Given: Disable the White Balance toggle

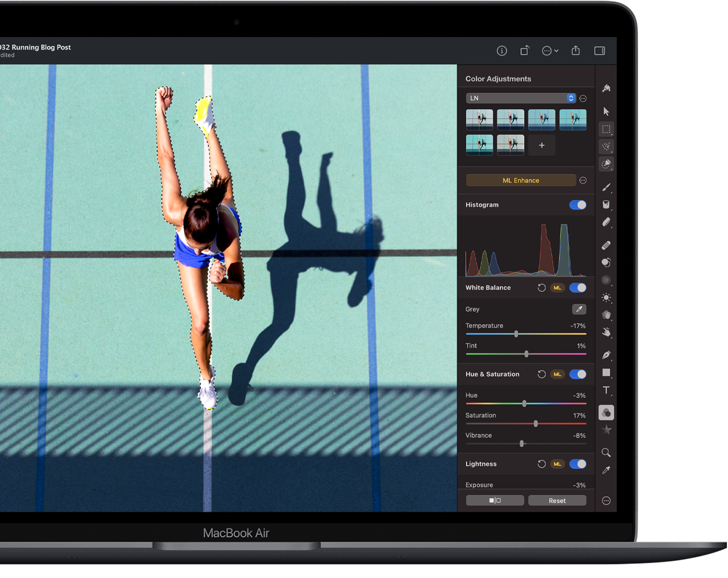Looking at the screenshot, I should pyautogui.click(x=578, y=288).
